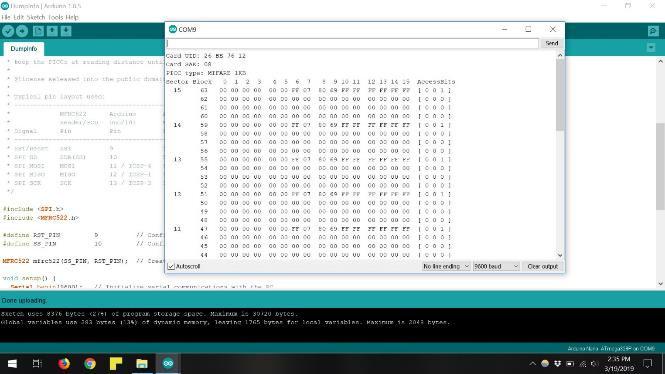Open Firefox from the taskbar

click(64, 363)
